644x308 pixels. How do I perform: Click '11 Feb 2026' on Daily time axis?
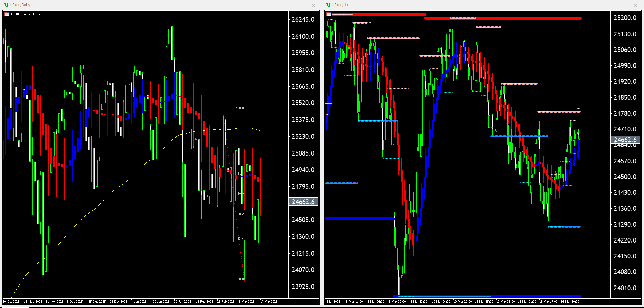pyautogui.click(x=204, y=302)
